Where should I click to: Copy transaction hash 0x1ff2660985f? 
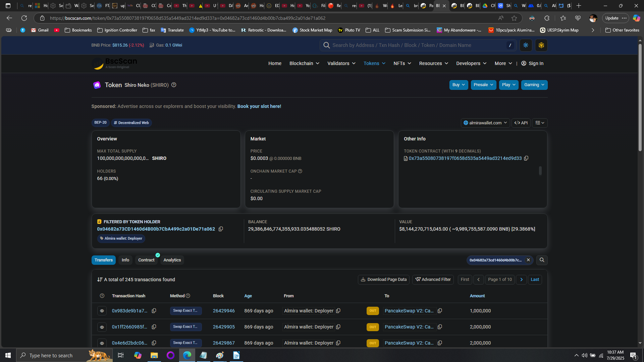tap(154, 327)
